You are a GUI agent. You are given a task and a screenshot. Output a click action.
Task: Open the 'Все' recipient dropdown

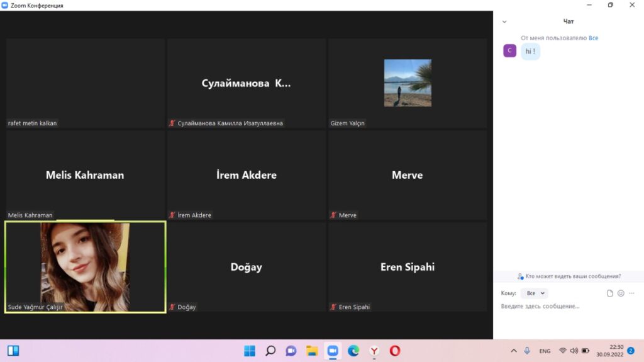coord(535,293)
